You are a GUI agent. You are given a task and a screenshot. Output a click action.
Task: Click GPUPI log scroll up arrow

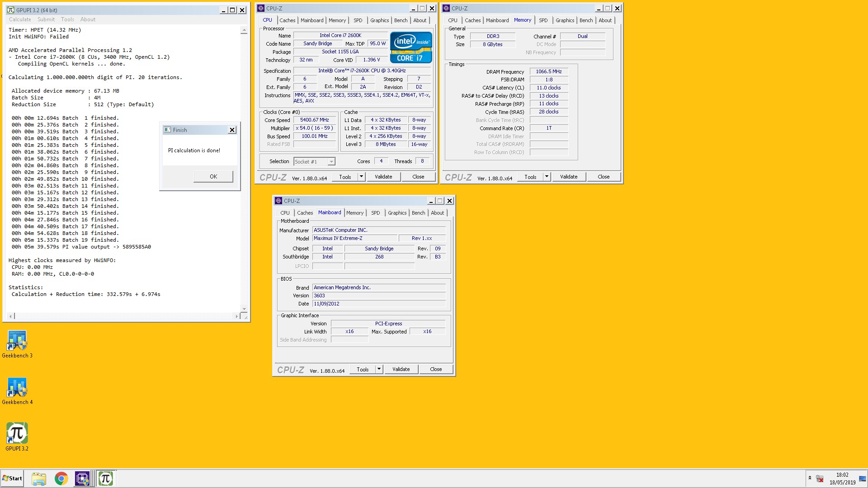click(x=244, y=30)
